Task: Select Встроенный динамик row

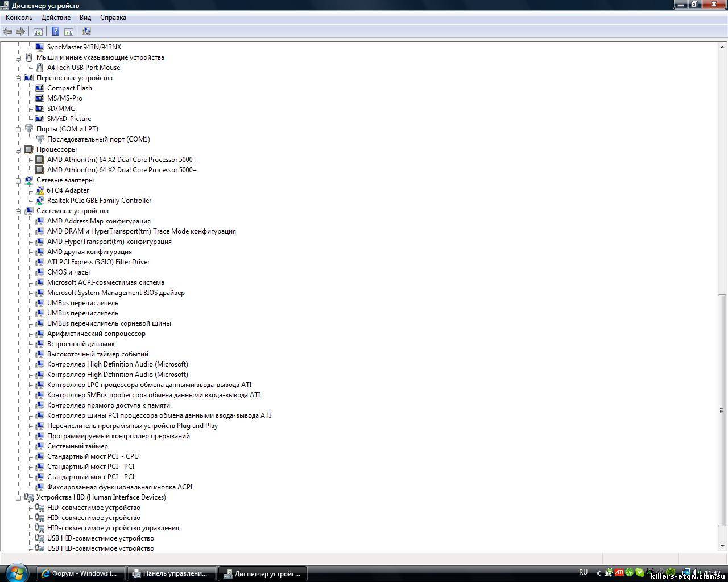Action: [x=81, y=344]
